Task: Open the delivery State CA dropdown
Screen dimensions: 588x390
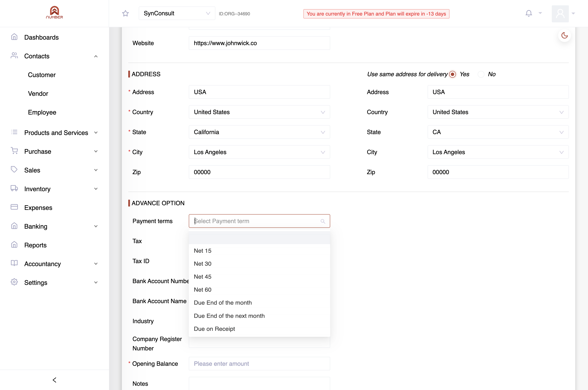Action: [x=498, y=132]
